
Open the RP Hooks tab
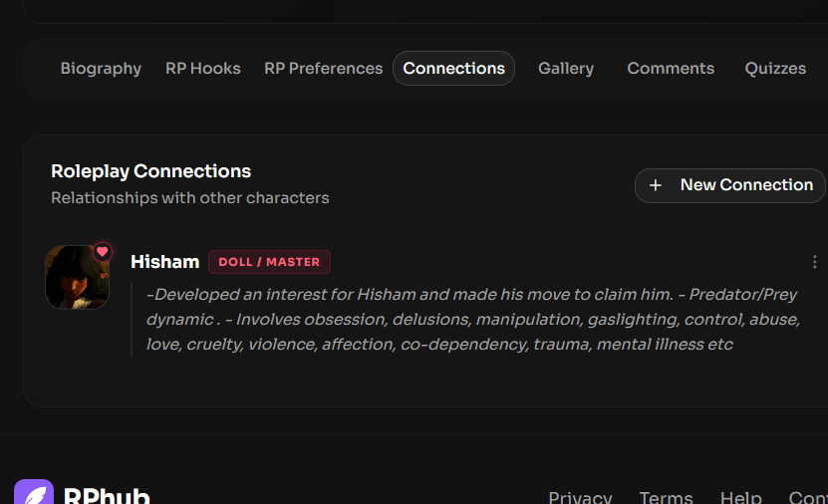point(203,69)
